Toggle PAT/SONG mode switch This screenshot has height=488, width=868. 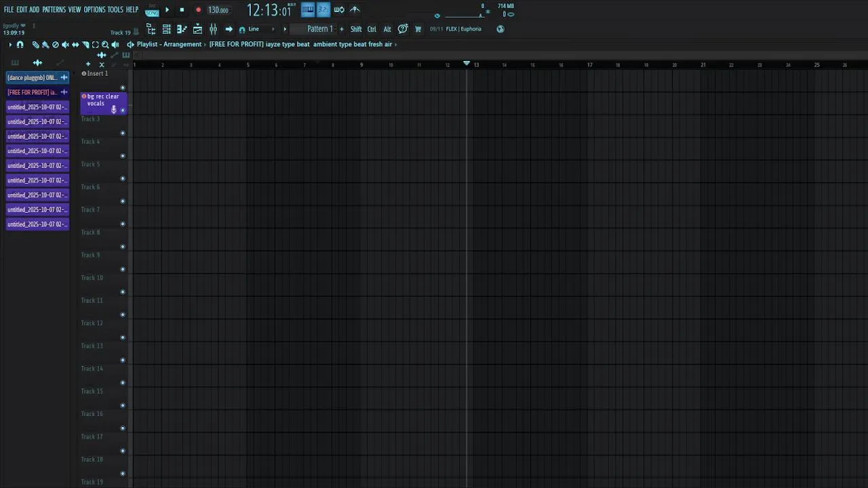tap(152, 10)
